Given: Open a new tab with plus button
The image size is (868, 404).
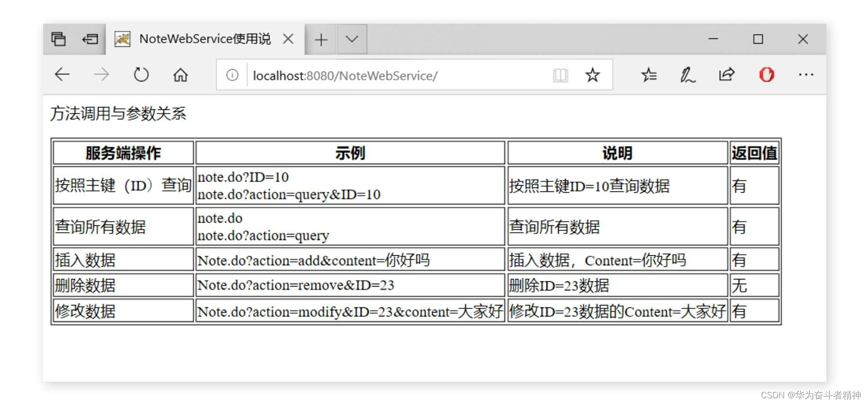Looking at the screenshot, I should click(321, 39).
